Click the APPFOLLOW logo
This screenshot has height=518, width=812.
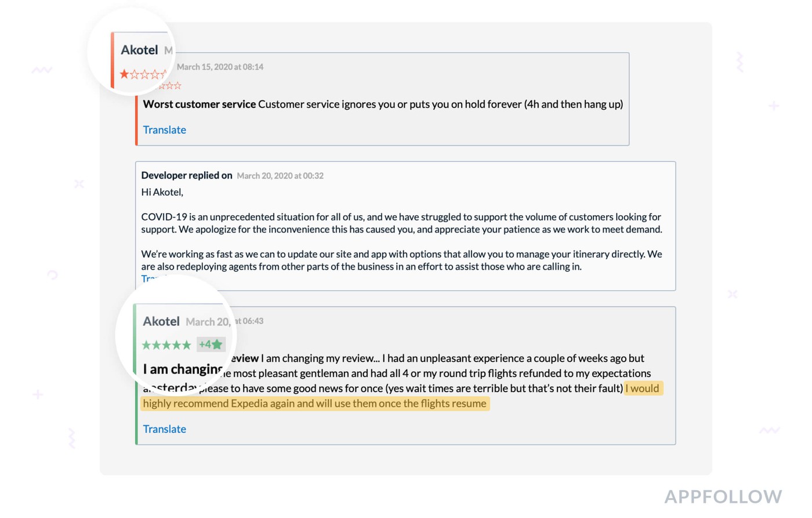coord(723,497)
